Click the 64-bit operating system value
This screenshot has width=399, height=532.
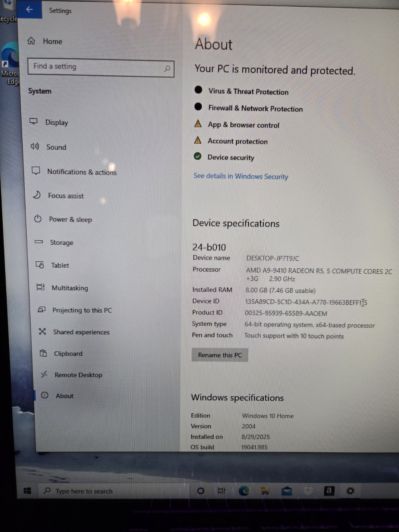(310, 325)
